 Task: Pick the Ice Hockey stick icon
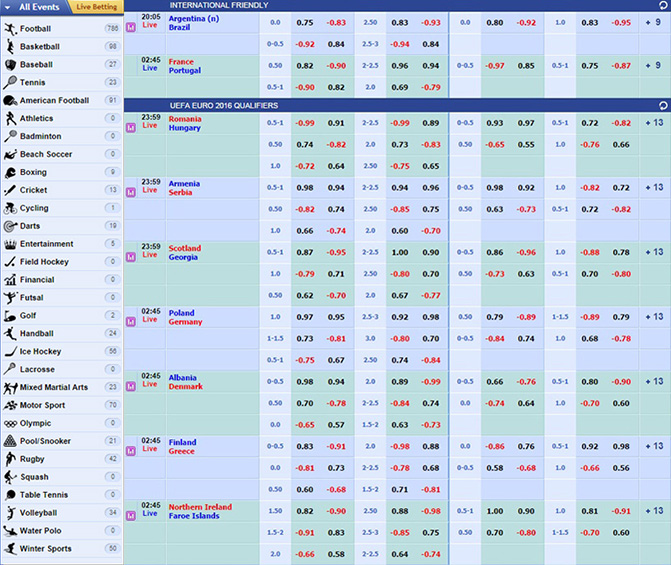(10, 351)
